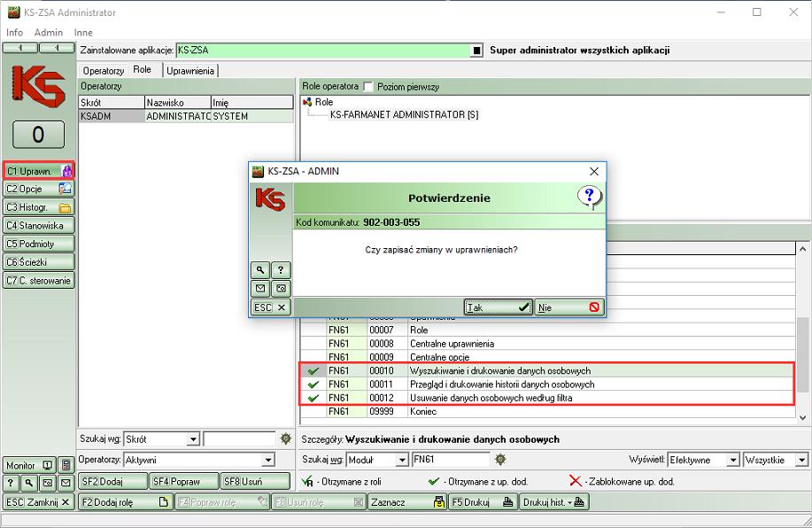Image resolution: width=812 pixels, height=528 pixels.
Task: Click the envelope mail icon in the bottom-left toolbar
Action: point(66,484)
